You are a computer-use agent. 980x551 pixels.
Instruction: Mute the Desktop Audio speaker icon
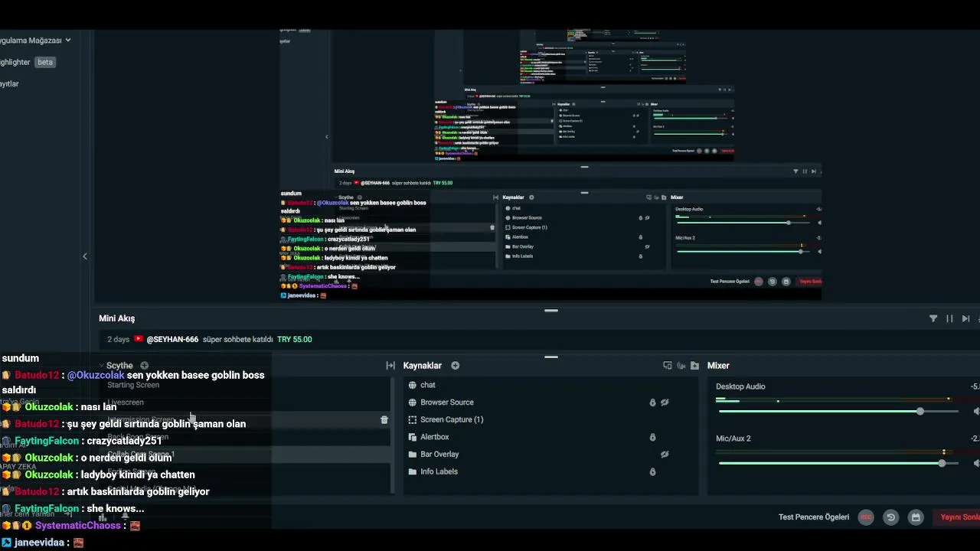[x=976, y=412]
